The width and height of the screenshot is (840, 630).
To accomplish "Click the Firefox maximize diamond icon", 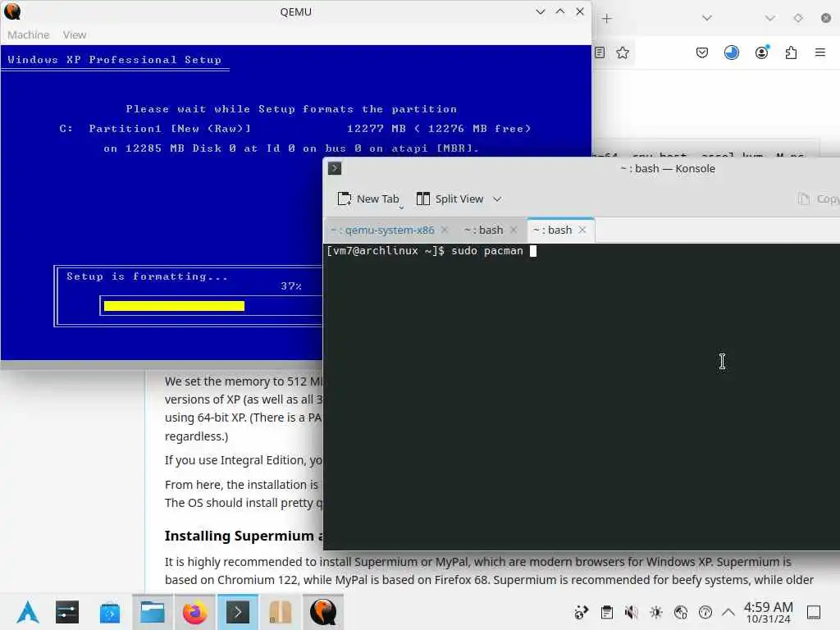I will point(798,18).
